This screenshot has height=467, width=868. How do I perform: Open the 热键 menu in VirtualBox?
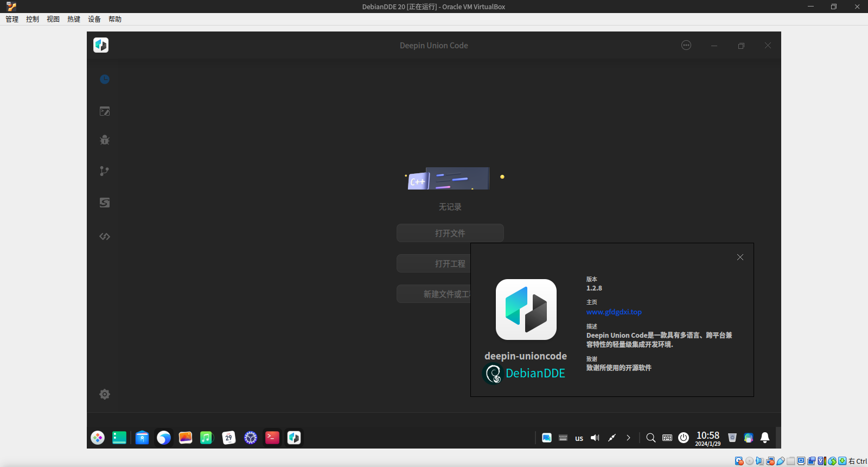[74, 19]
